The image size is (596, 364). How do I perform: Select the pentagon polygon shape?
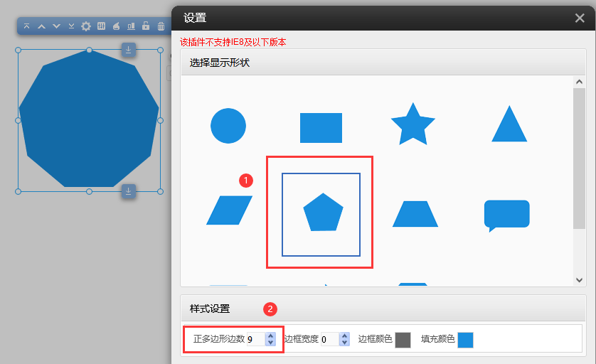click(323, 213)
